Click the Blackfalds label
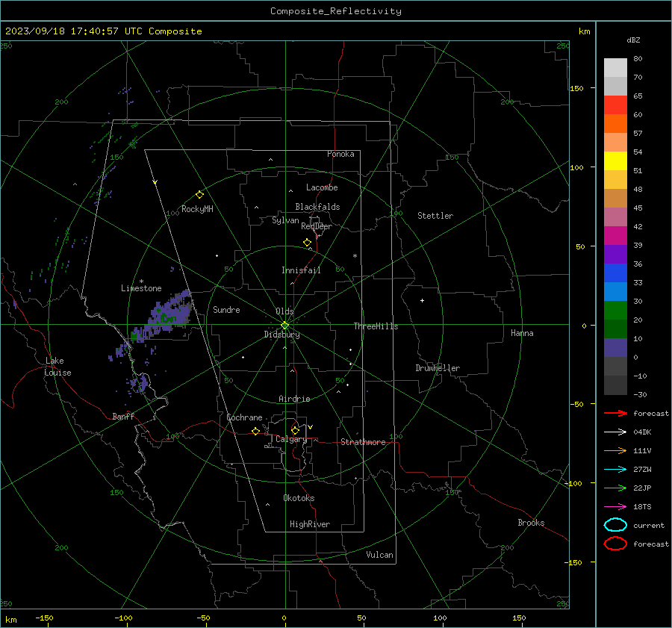 (317, 207)
